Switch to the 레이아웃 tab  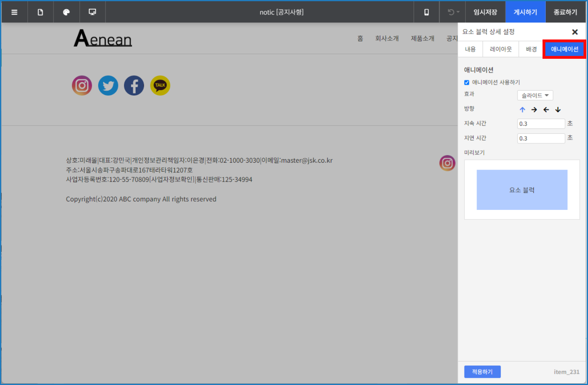point(500,49)
